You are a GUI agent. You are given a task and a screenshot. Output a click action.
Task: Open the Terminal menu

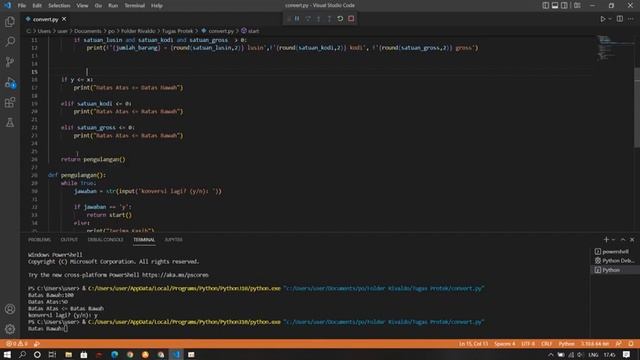point(135,6)
